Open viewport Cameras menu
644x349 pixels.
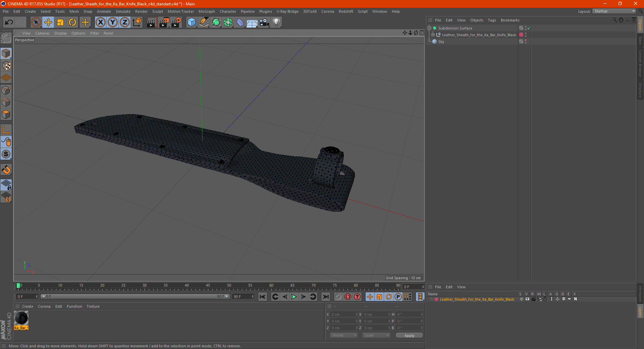click(x=42, y=33)
